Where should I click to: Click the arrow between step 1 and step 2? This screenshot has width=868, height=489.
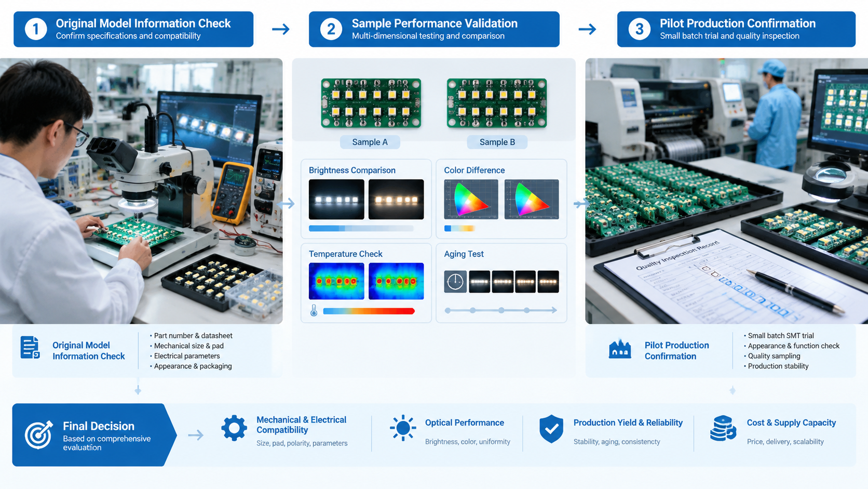pos(281,29)
